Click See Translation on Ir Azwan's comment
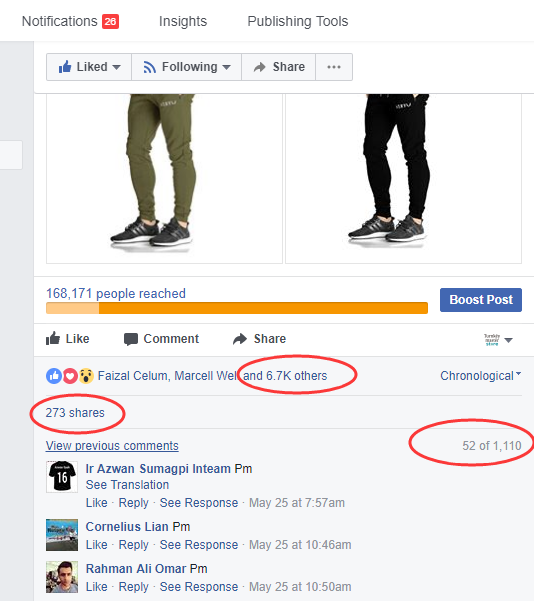This screenshot has width=534, height=601. click(x=127, y=485)
